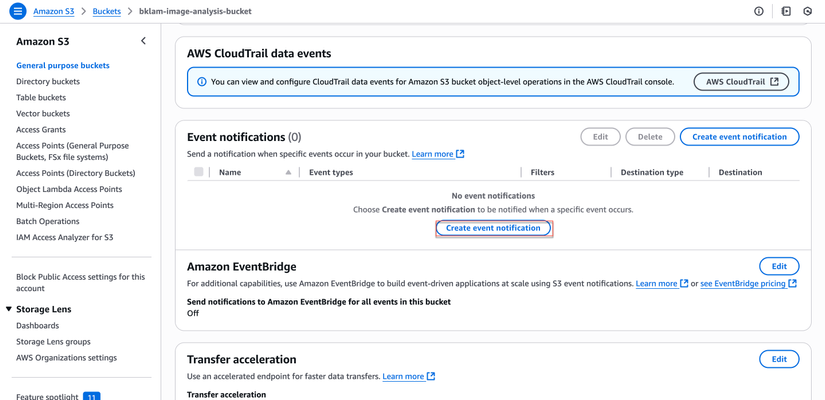Open the CloudShell panel icon in the header
Image resolution: width=825 pixels, height=400 pixels.
pos(786,11)
